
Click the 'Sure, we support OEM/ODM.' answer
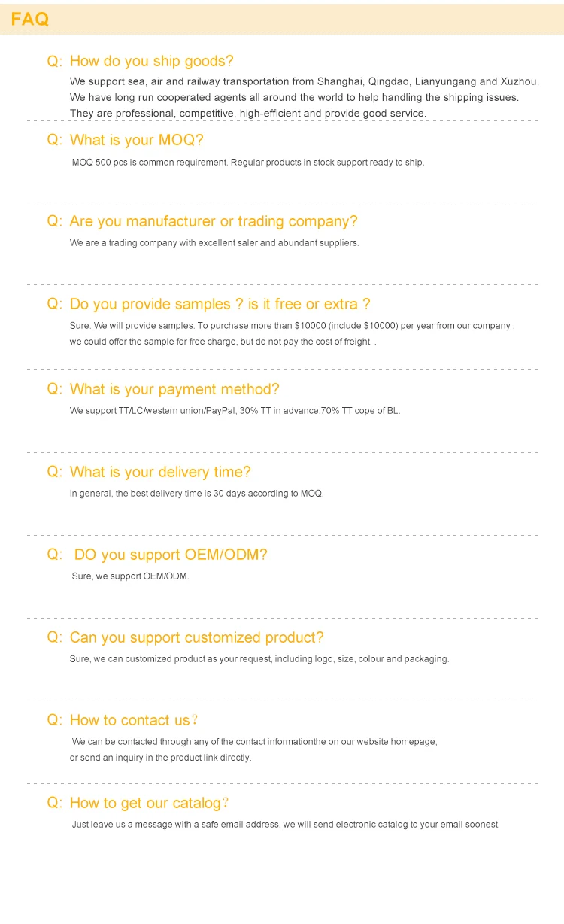(130, 576)
